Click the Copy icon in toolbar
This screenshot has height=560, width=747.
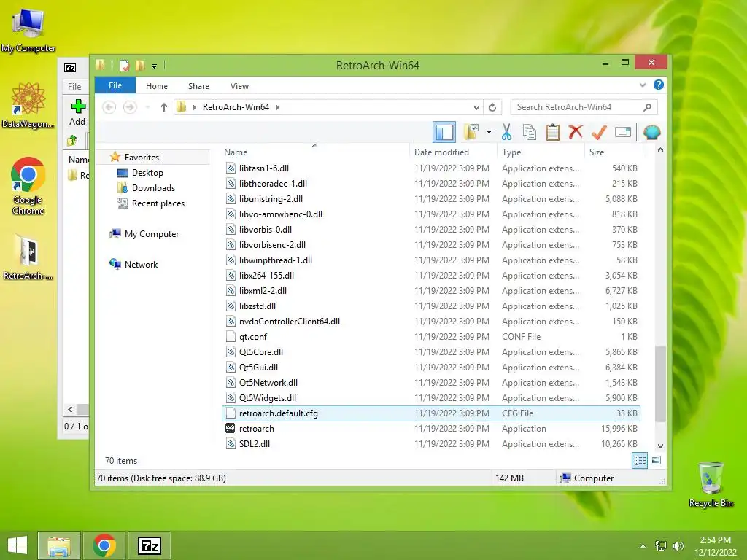pyautogui.click(x=530, y=132)
